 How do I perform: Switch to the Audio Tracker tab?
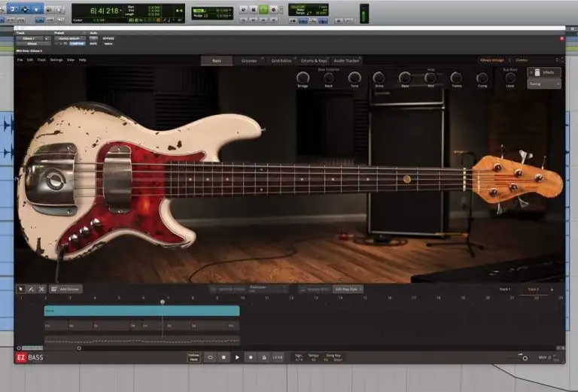346,61
